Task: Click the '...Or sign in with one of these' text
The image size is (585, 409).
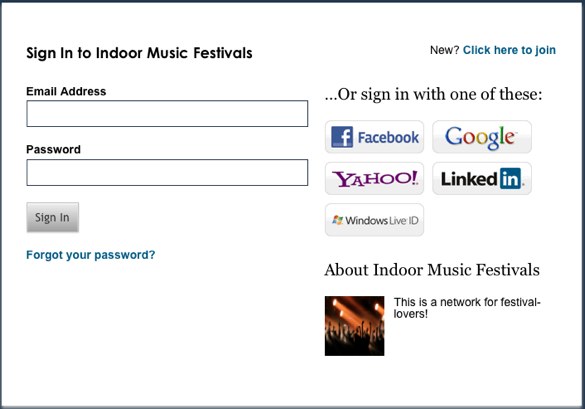Action: tap(433, 94)
